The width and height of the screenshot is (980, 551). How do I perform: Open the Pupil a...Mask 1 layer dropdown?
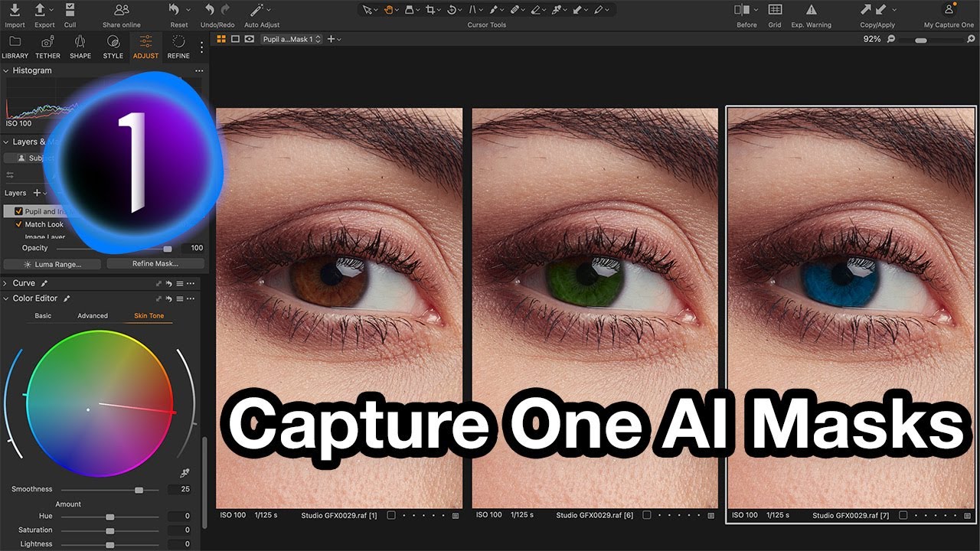[x=291, y=39]
